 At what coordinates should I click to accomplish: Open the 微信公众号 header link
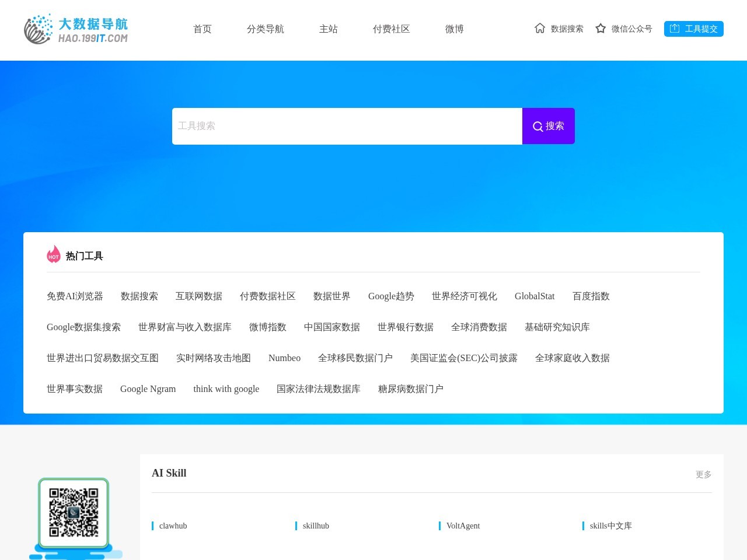click(632, 29)
